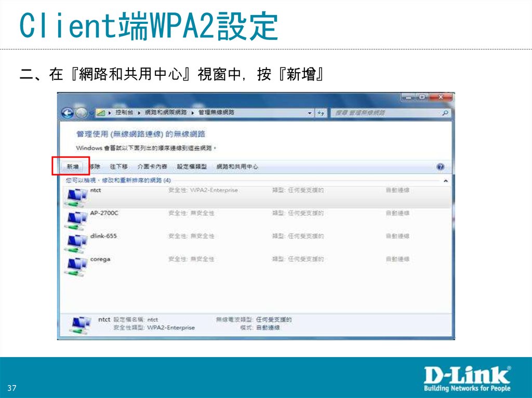Click the refresh button beside address bar
This screenshot has width=532, height=398.
coord(321,113)
